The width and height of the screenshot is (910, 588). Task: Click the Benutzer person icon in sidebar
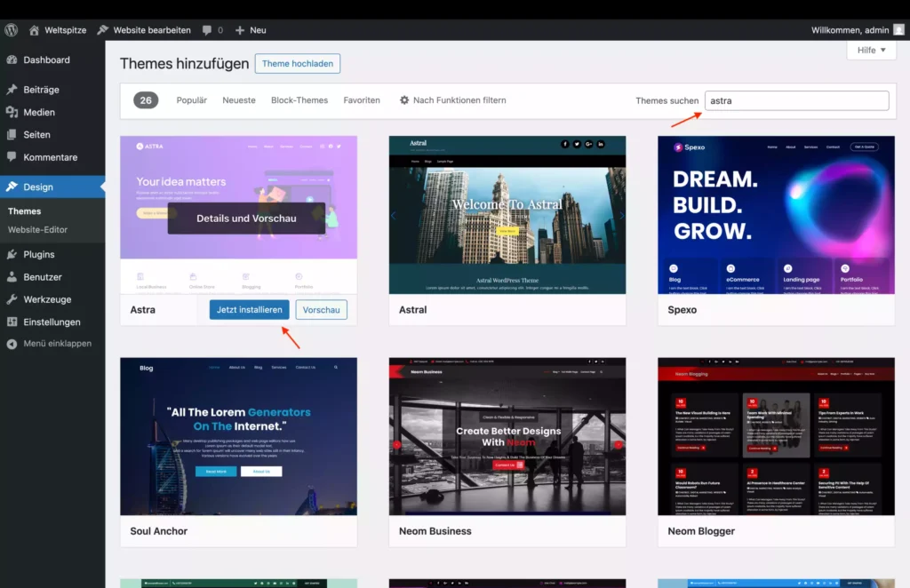click(12, 276)
